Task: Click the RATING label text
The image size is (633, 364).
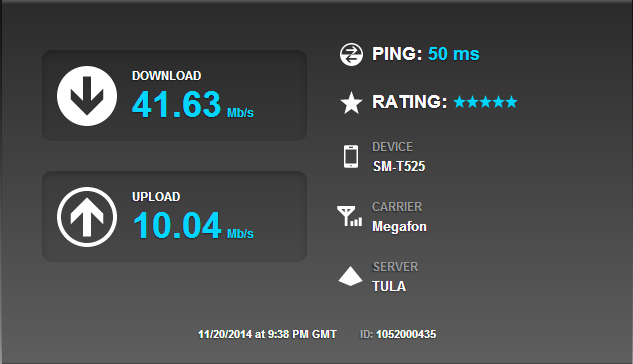Action: pos(409,102)
